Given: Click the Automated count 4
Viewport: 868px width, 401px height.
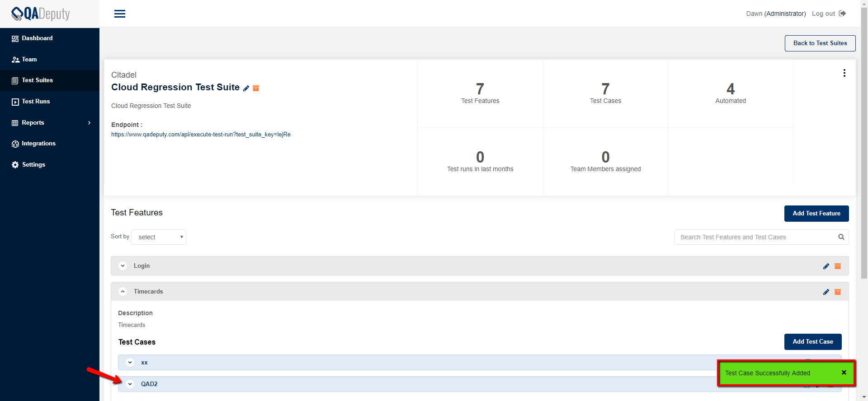Looking at the screenshot, I should pos(731,89).
